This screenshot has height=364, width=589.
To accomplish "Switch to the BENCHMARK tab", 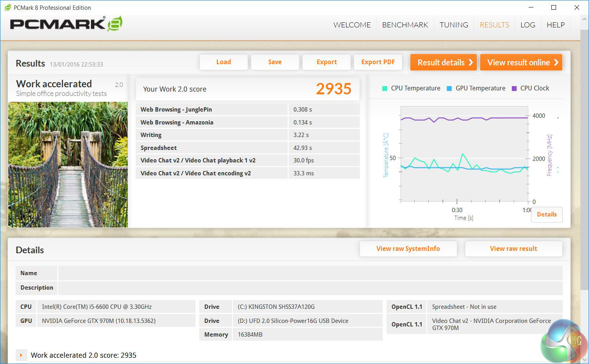I will click(405, 25).
